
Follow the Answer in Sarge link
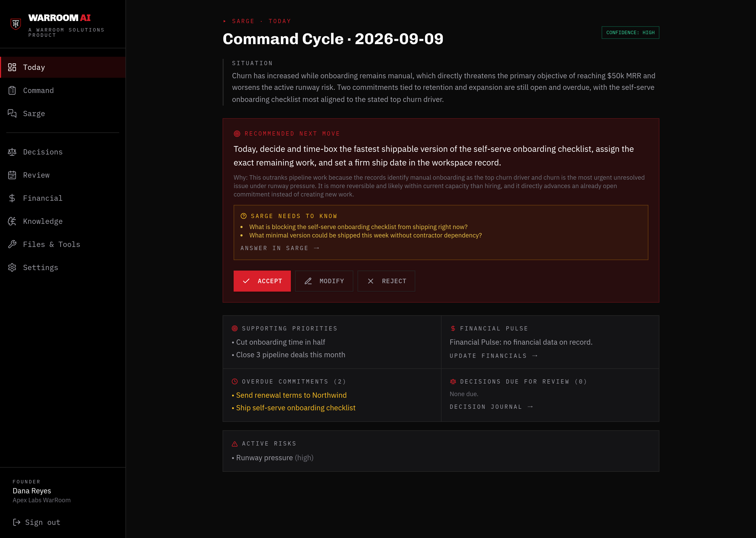pos(280,248)
